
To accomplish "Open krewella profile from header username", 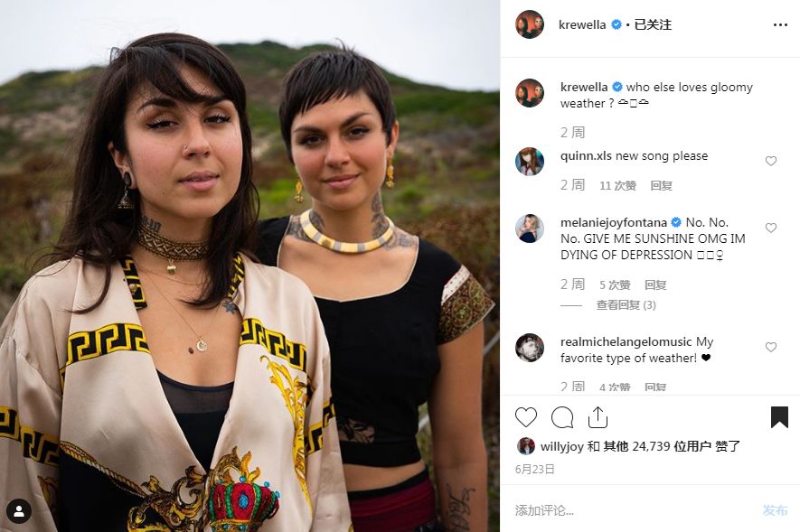I will pyautogui.click(x=582, y=24).
